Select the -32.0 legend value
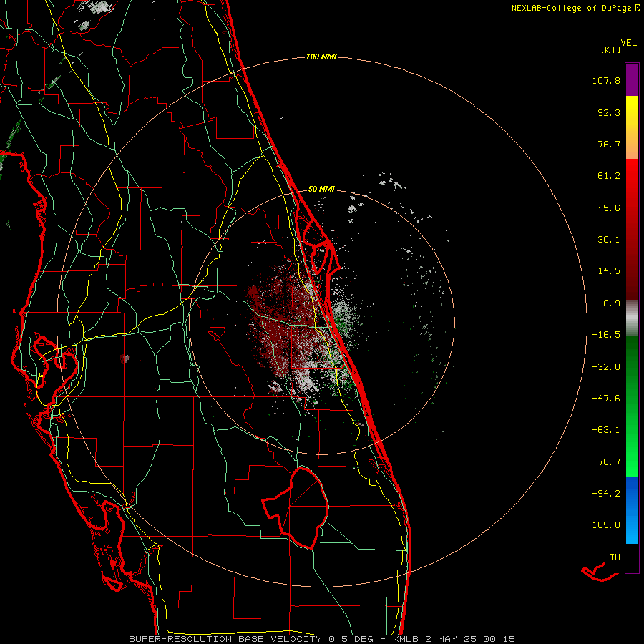 (606, 367)
